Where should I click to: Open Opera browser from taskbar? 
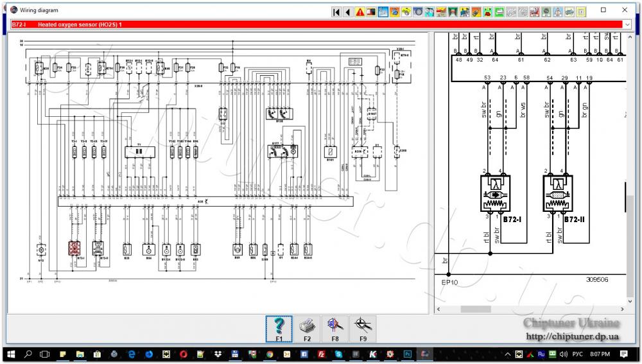tap(183, 354)
